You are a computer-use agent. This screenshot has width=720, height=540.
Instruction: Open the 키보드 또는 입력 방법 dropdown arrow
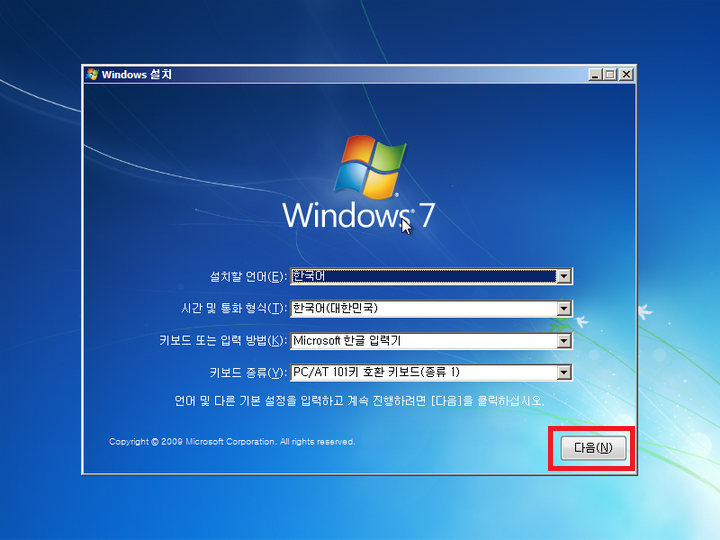[564, 341]
